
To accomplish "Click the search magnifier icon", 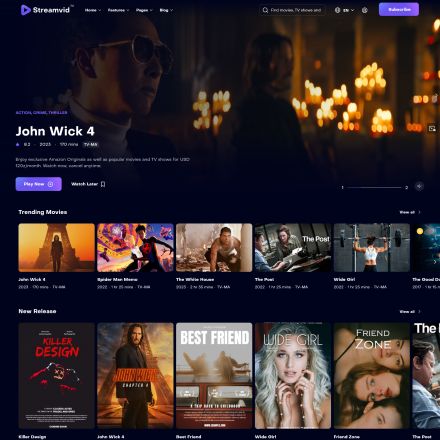I will tap(265, 10).
